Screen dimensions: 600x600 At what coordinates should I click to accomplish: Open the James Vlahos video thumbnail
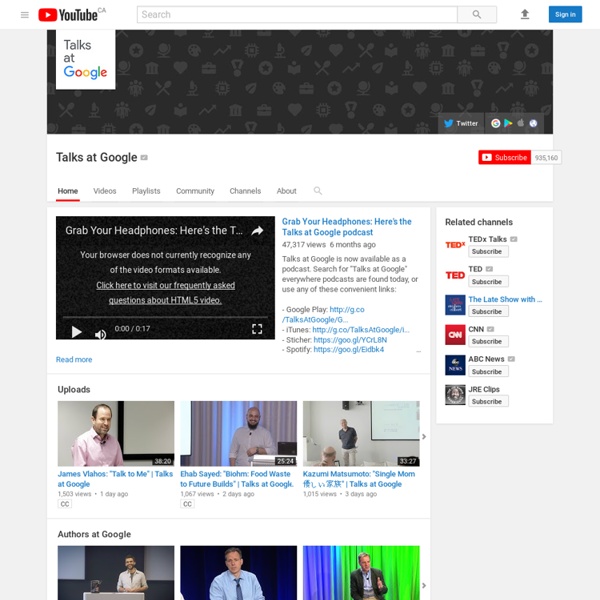tap(116, 434)
